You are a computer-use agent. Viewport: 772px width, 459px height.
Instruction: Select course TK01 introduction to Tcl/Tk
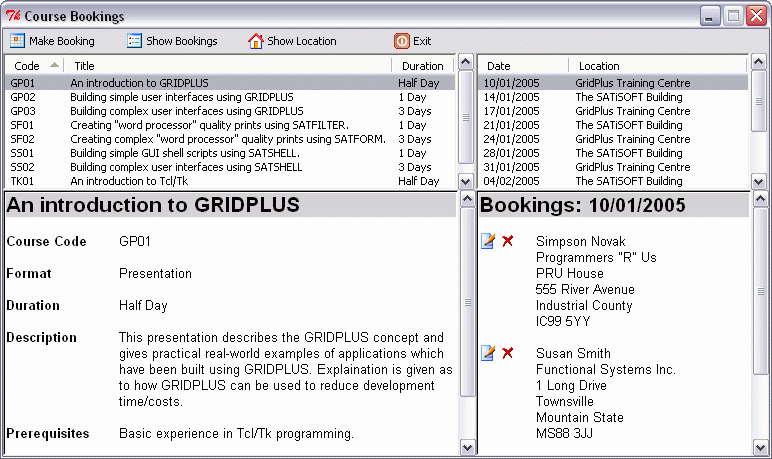(230, 181)
